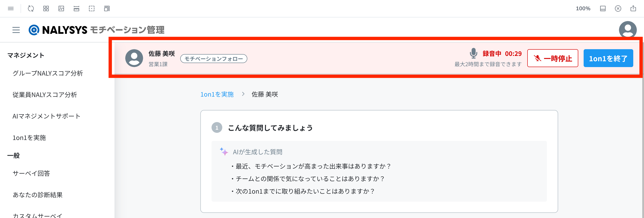Image resolution: width=644 pixels, height=218 pixels.
Task: Open the grid view icon
Action: coord(46,8)
